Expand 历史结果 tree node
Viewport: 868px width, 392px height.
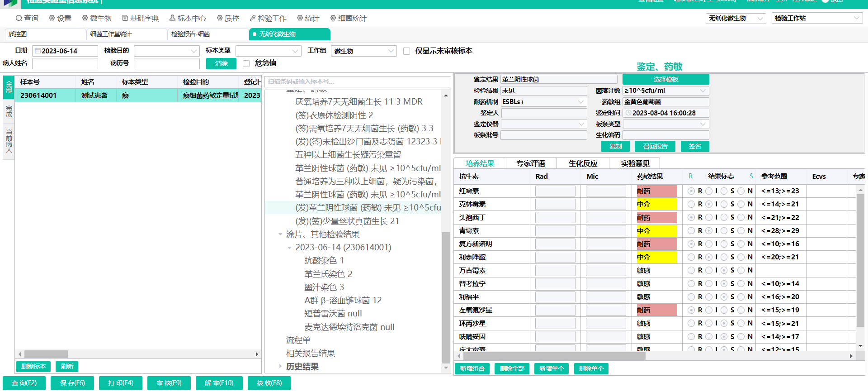(280, 367)
